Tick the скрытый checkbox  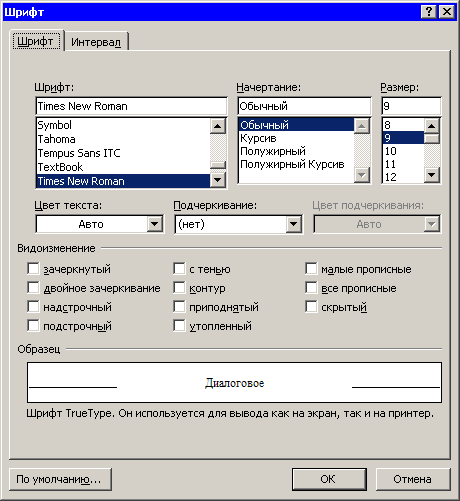(311, 307)
